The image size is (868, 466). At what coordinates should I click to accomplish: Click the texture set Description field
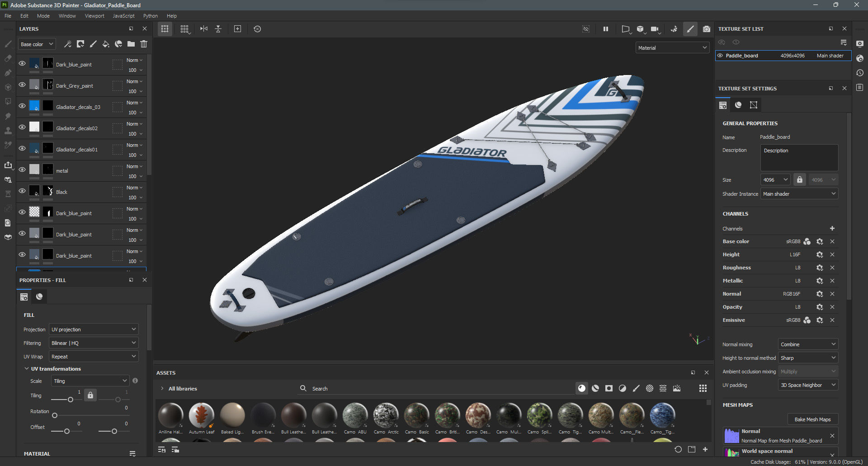click(x=799, y=157)
